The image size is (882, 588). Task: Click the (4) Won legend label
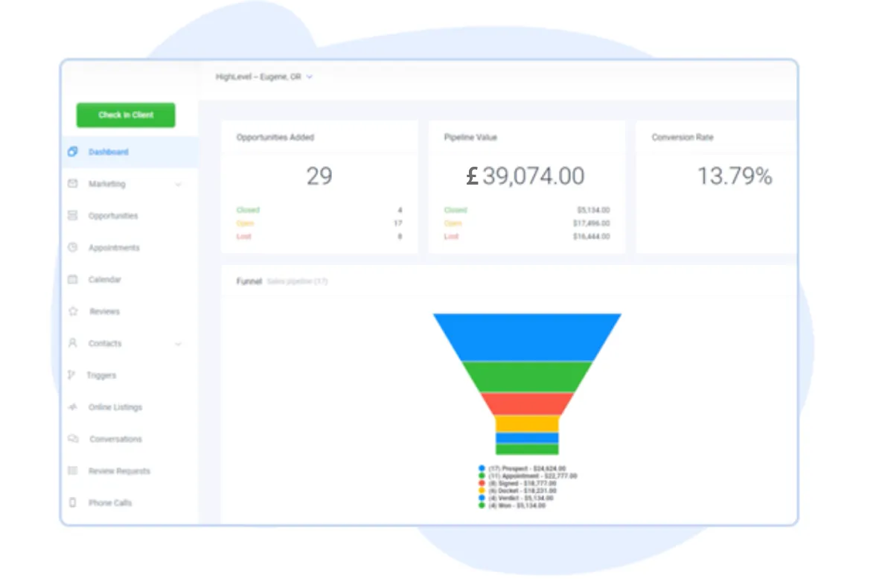click(517, 505)
